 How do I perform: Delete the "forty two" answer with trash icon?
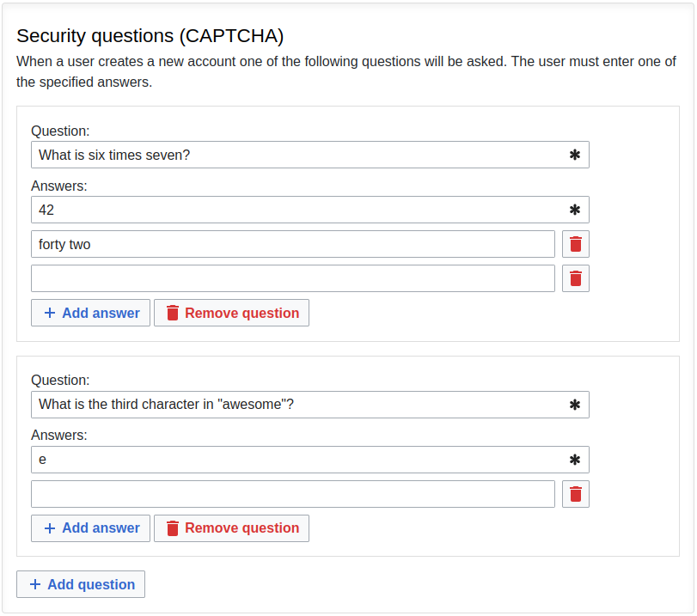pyautogui.click(x=576, y=244)
